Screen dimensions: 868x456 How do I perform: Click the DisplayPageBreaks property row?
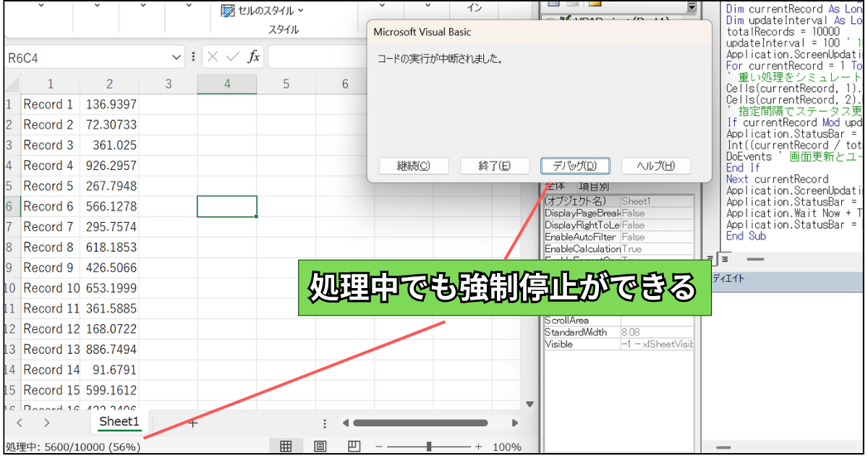[x=618, y=213]
